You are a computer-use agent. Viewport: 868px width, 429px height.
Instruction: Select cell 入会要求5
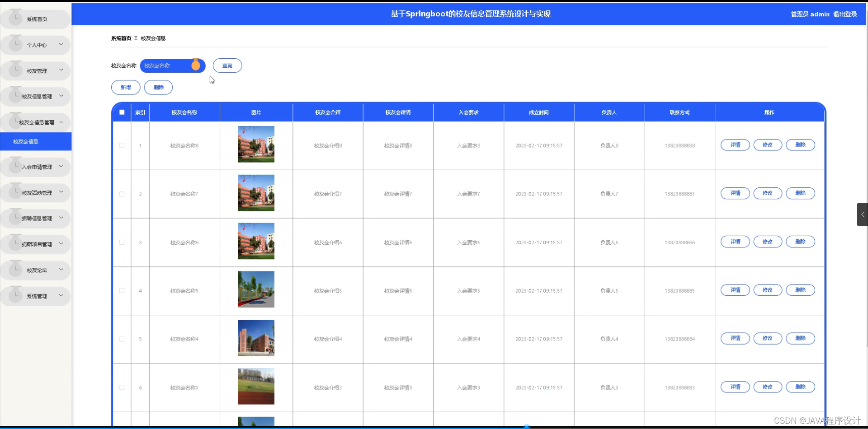coord(468,291)
